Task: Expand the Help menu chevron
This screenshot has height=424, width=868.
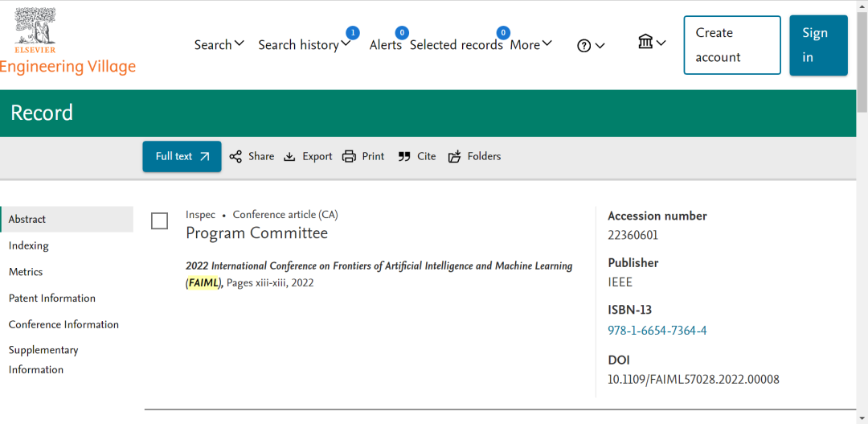Action: coord(600,46)
